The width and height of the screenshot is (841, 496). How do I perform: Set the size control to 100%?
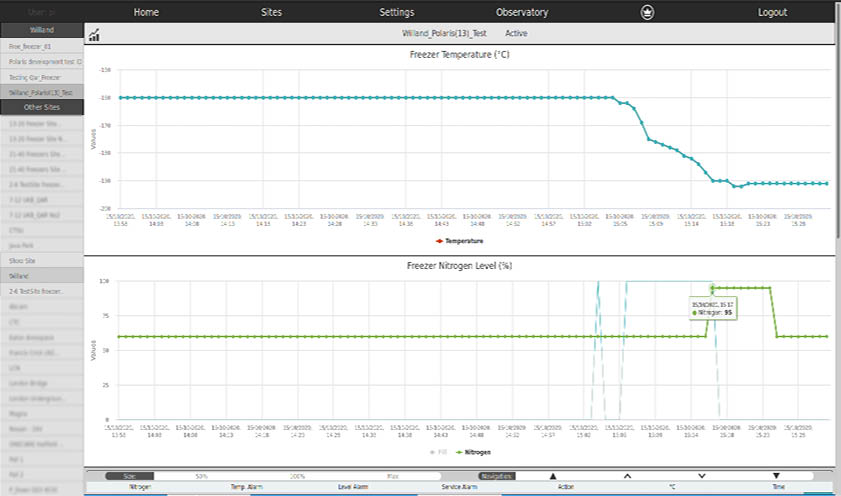pyautogui.click(x=299, y=477)
